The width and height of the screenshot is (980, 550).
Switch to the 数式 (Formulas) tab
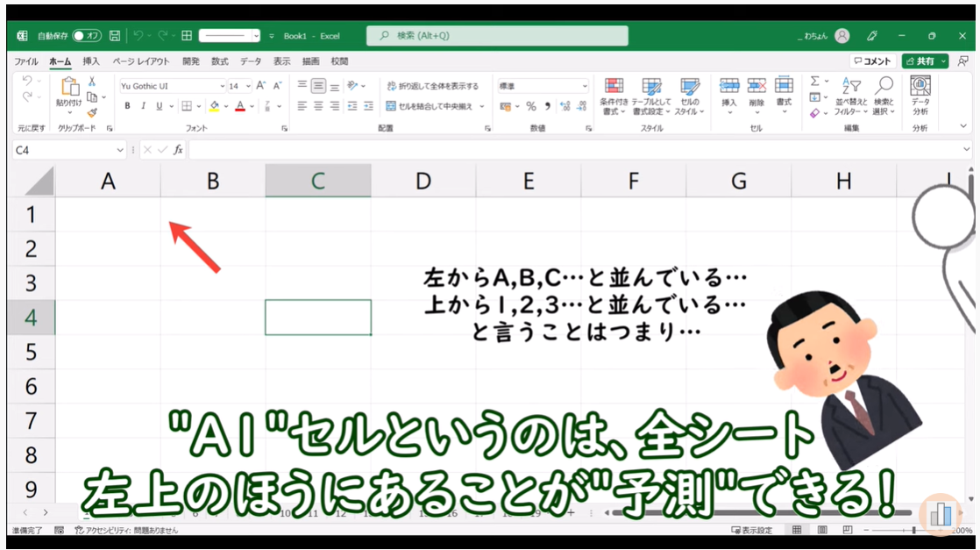click(219, 61)
